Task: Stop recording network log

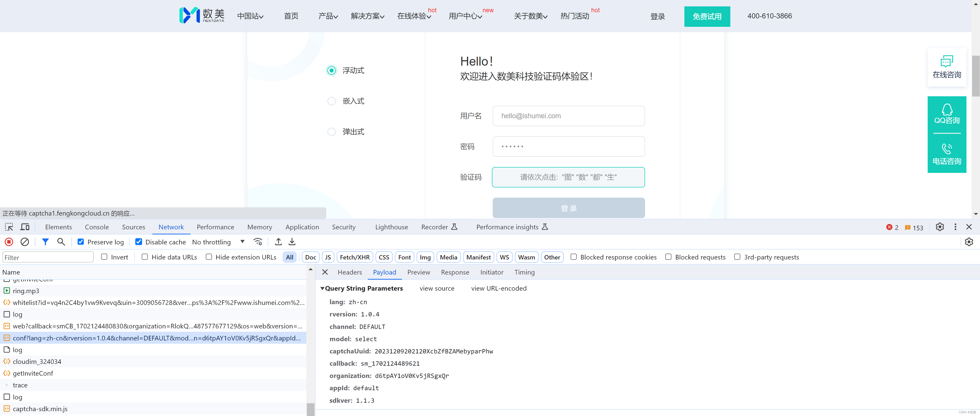Action: 9,242
